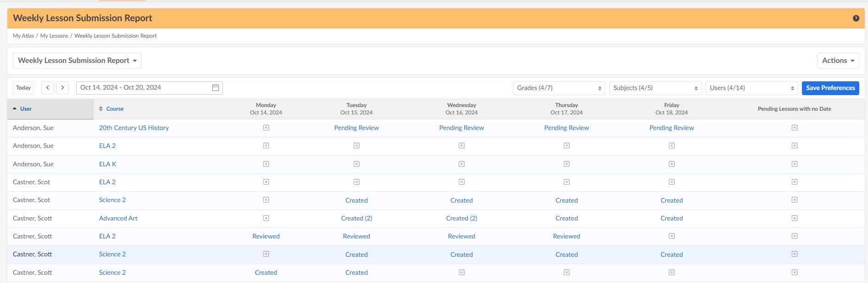Open My Lessons breadcrumb link

point(54,36)
